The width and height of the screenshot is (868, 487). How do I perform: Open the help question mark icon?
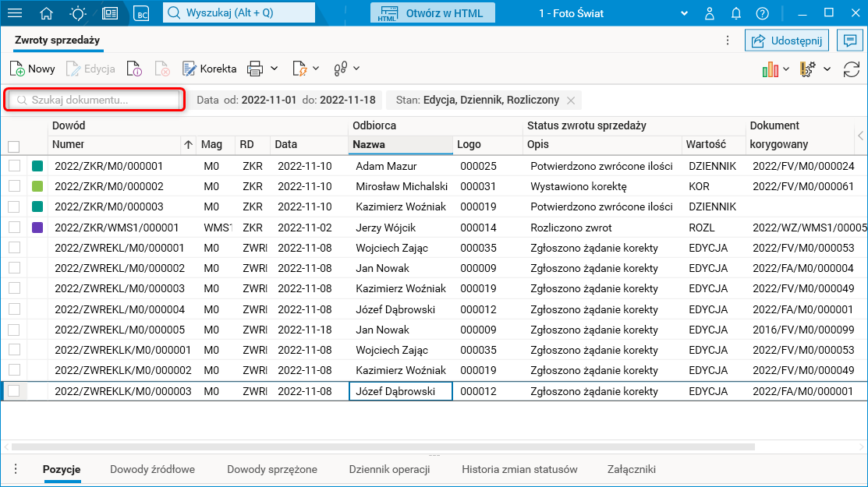762,13
